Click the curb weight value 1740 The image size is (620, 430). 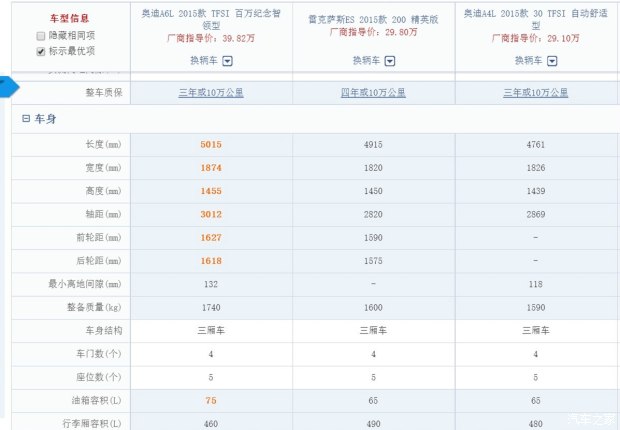(211, 307)
